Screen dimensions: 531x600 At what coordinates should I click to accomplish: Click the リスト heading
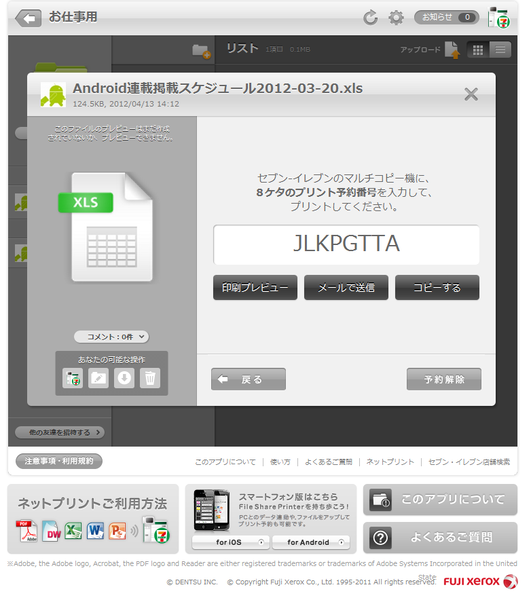(242, 49)
